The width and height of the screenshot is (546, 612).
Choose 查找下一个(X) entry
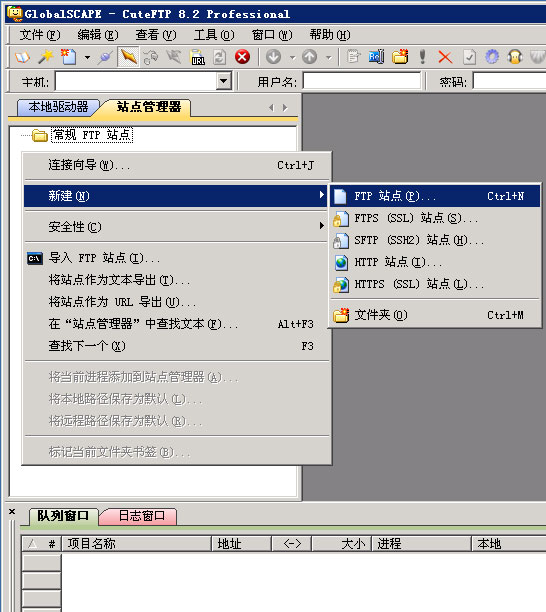coord(176,346)
